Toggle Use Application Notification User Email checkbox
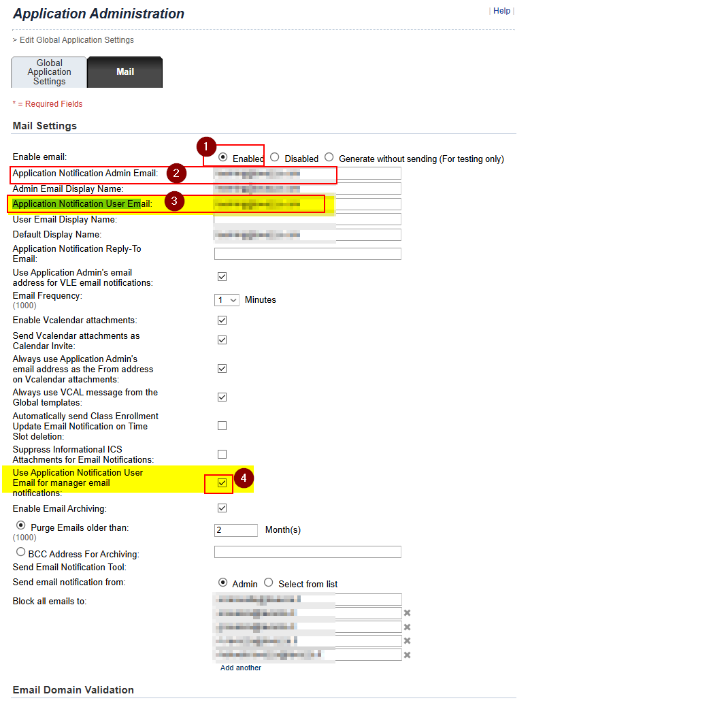This screenshot has height=705, width=728. tap(222, 483)
